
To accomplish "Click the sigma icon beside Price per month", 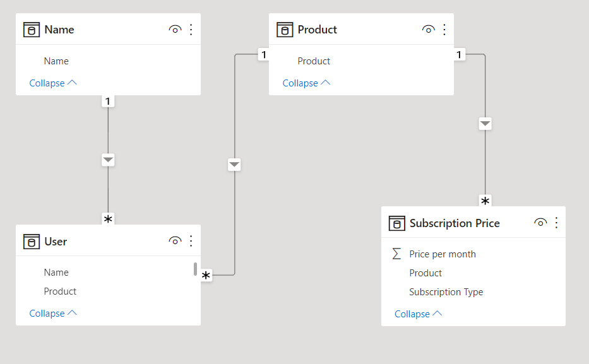I will point(396,254).
